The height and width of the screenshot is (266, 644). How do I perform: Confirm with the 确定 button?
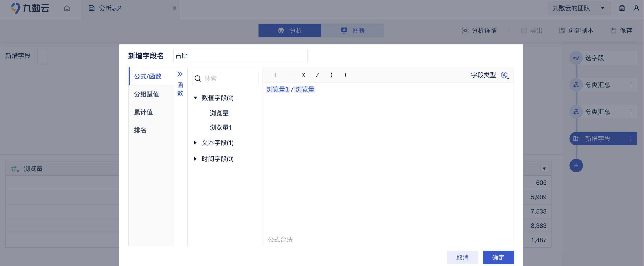coord(498,257)
